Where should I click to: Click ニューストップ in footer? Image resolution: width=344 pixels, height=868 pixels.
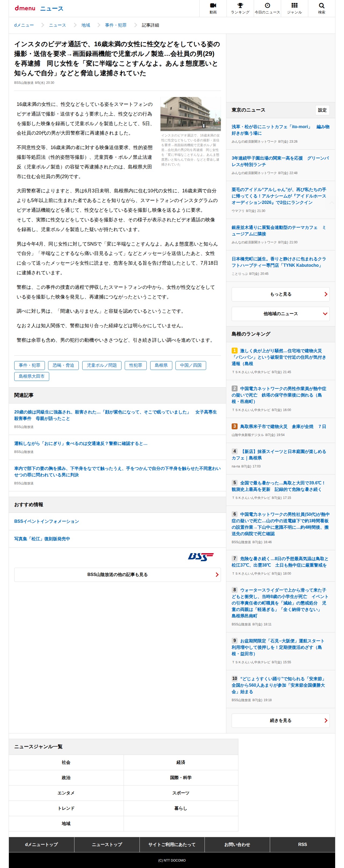[x=107, y=844]
